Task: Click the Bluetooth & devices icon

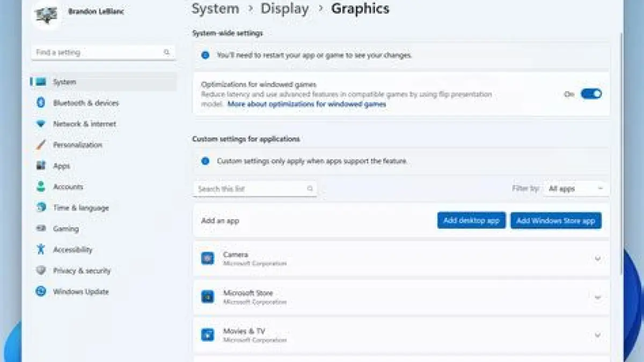Action: 41,103
